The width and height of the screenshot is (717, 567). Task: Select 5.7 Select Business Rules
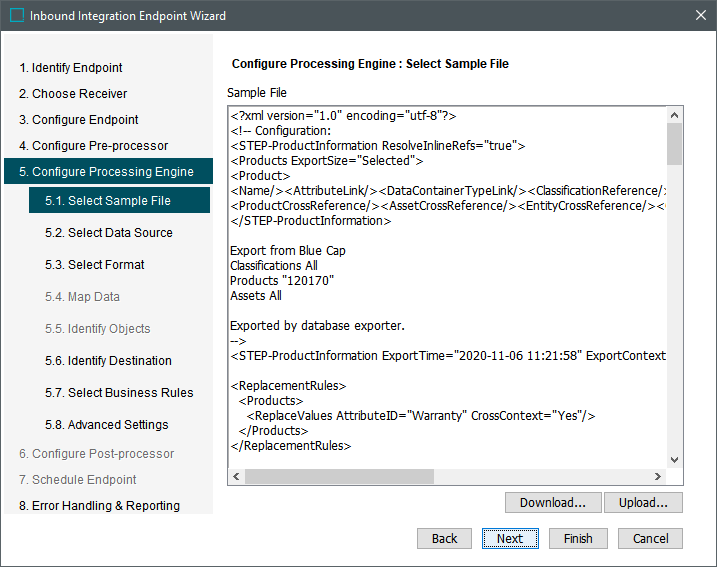coord(119,393)
